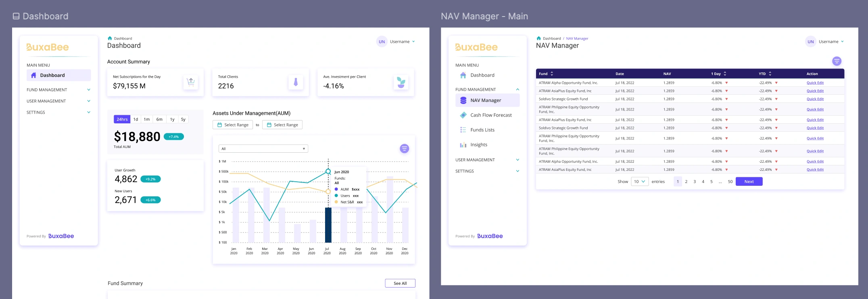The width and height of the screenshot is (868, 299).
Task: Open the second Select Range date picker
Action: pyautogui.click(x=282, y=125)
